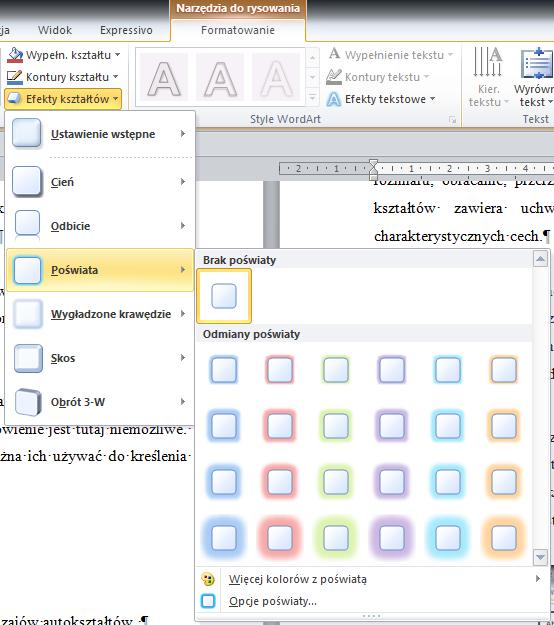Image resolution: width=554 pixels, height=625 pixels.
Task: Apply blue glow variant in third row
Action: tap(224, 482)
